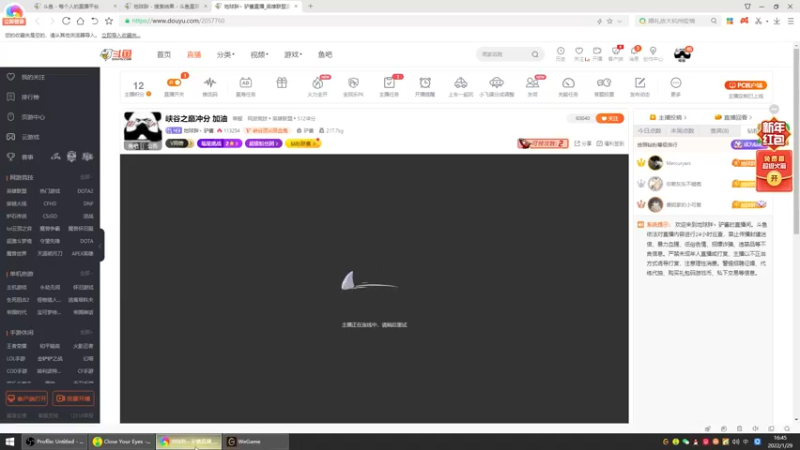Open the audio waveform icon in streamer toolbar
This screenshot has height=450, width=800.
coord(210,83)
